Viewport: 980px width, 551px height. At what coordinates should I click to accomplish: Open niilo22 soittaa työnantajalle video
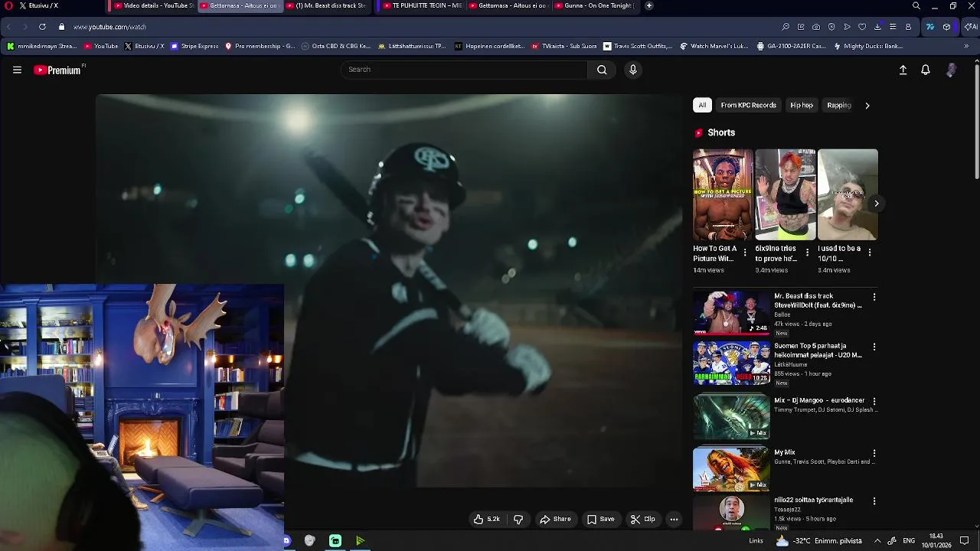tap(813, 500)
